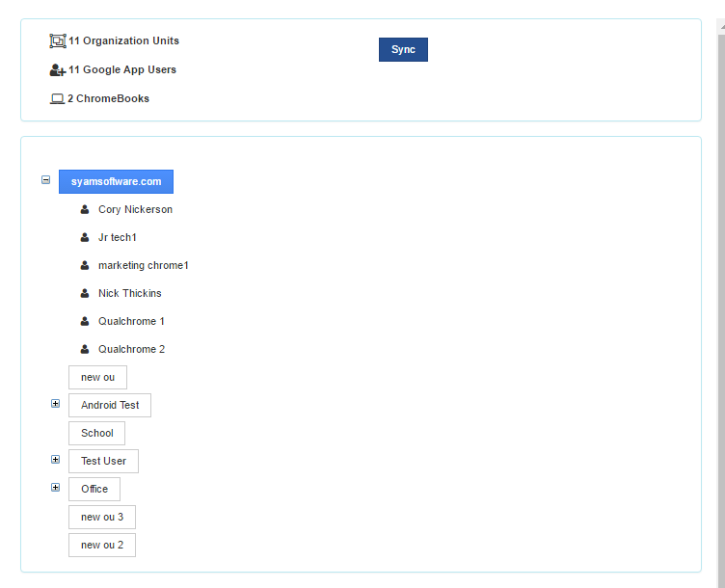Viewport: 725px width, 588px height.
Task: Click user icon beside Jr tech1
Action: pyautogui.click(x=85, y=237)
